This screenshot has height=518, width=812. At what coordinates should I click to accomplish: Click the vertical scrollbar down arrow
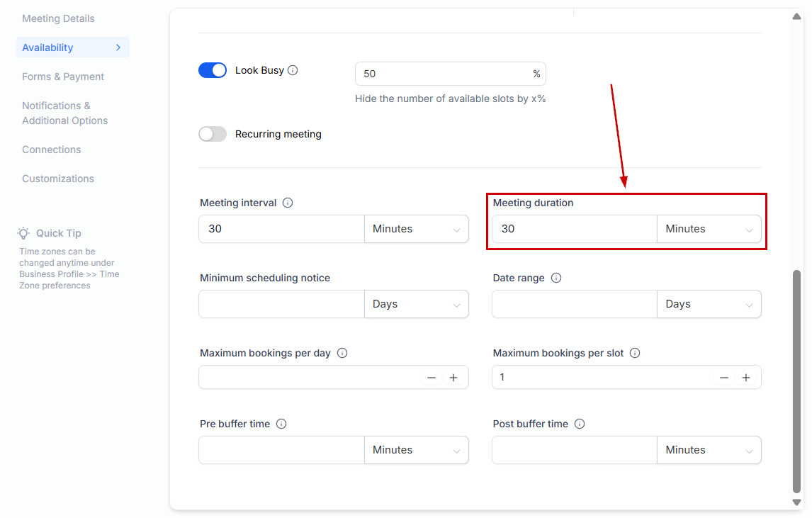tap(797, 502)
